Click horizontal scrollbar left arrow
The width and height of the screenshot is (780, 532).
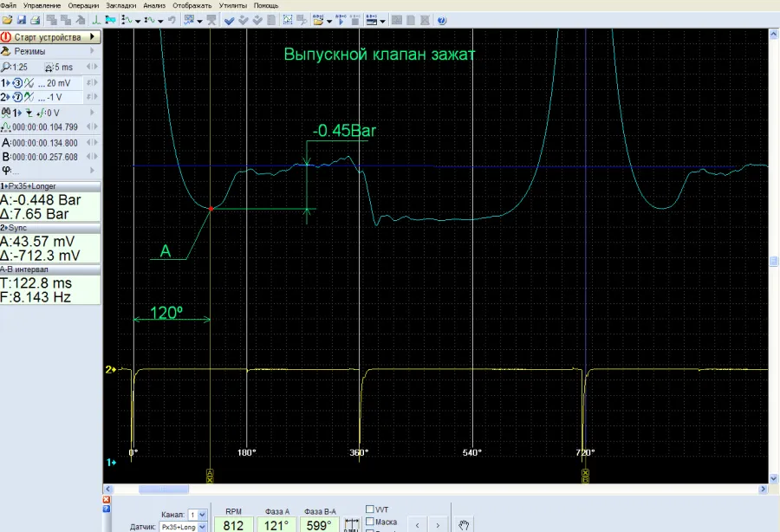(x=107, y=490)
